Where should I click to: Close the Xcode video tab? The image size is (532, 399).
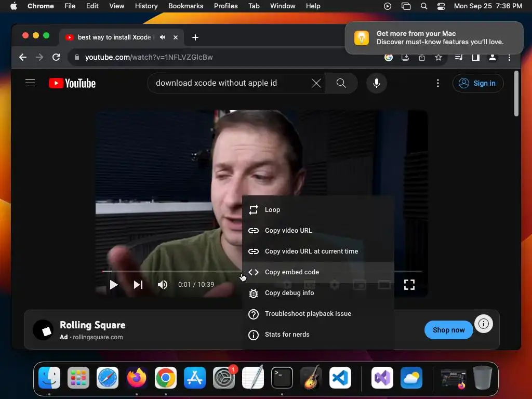pos(176,37)
